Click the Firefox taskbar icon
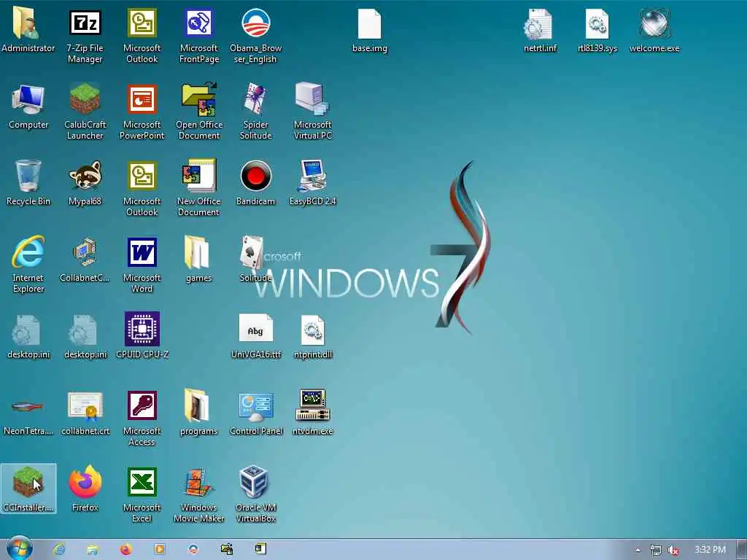Image resolution: width=747 pixels, height=560 pixels. coord(125,550)
